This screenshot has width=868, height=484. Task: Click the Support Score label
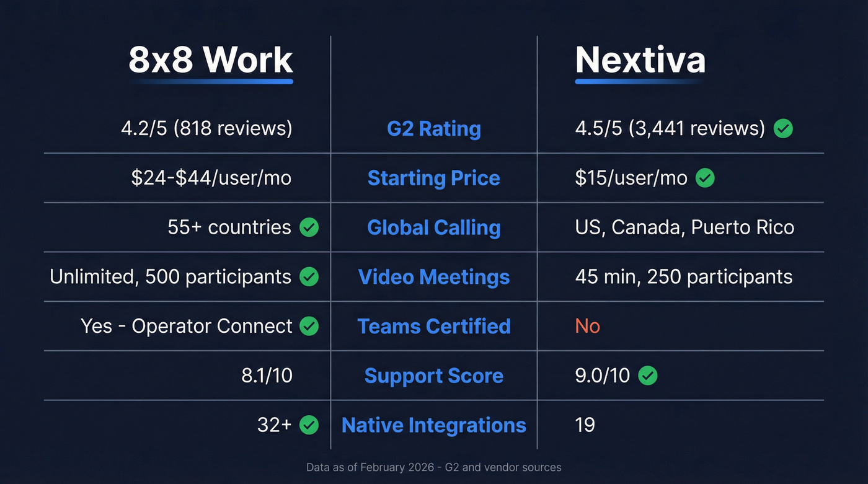pos(433,376)
